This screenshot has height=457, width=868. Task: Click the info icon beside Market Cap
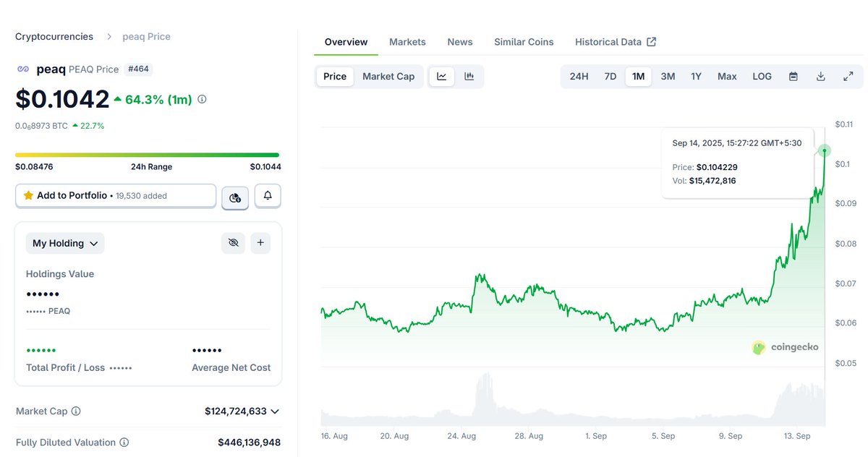[x=76, y=411]
